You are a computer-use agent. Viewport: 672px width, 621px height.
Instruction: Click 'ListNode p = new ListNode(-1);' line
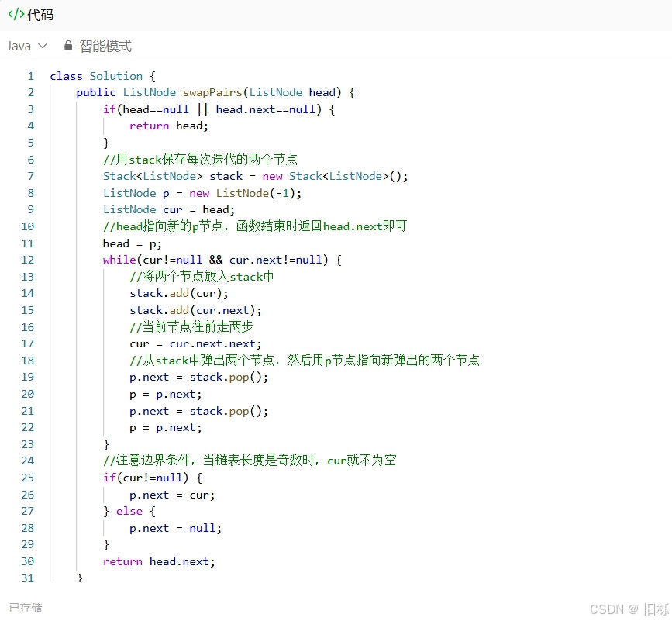point(202,193)
